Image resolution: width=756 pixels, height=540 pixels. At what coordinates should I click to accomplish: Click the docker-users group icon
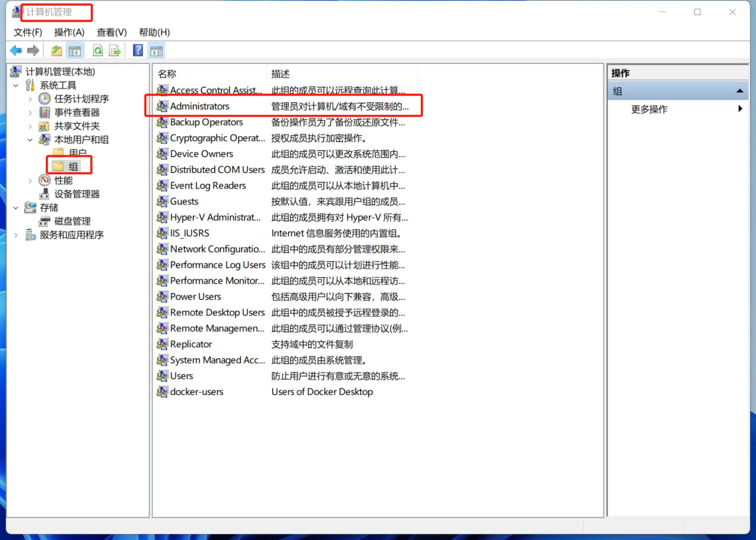pyautogui.click(x=162, y=392)
